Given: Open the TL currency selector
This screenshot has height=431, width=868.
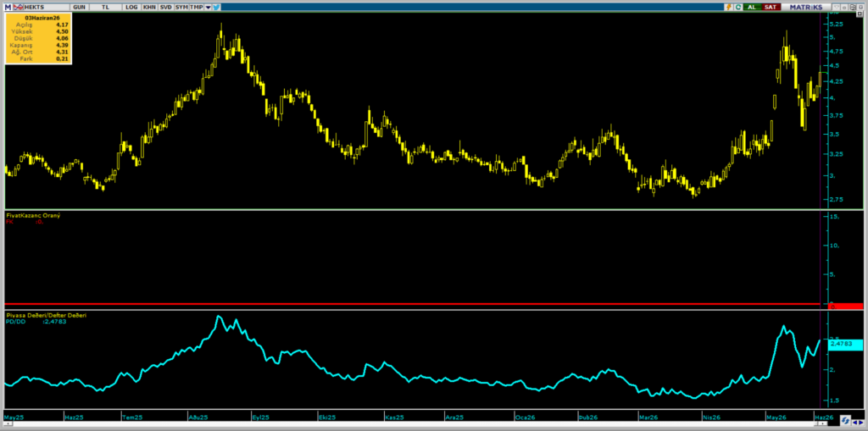Looking at the screenshot, I should pos(105,7).
